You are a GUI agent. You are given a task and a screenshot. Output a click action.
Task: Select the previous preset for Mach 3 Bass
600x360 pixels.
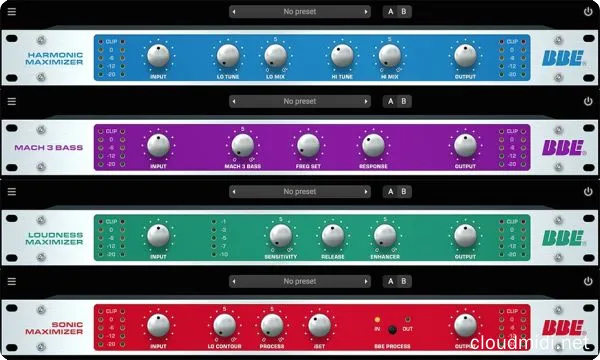234,101
